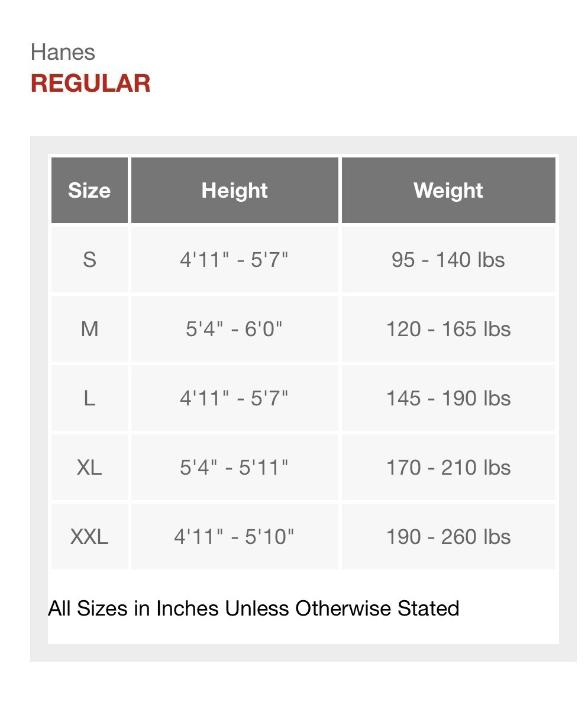Screen dimensions: 588x715
Task: Select the S size cell
Action: pyautogui.click(x=89, y=259)
